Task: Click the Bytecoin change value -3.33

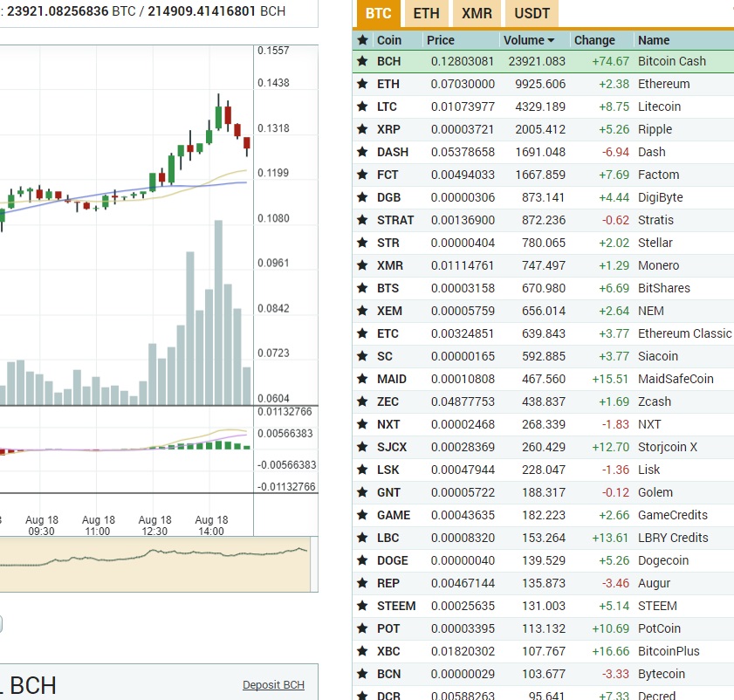Action: [x=615, y=674]
